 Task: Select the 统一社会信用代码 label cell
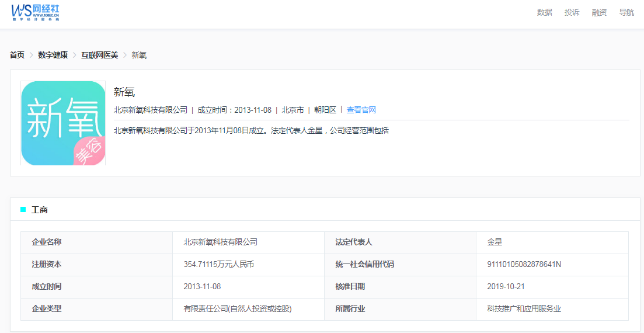[x=401, y=265]
